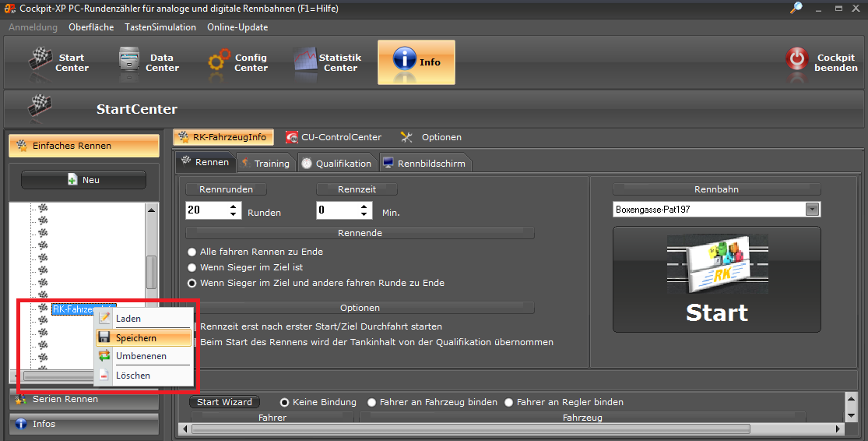The image size is (868, 441).
Task: Click the race list vertical scrollbar thumb
Action: pyautogui.click(x=151, y=272)
